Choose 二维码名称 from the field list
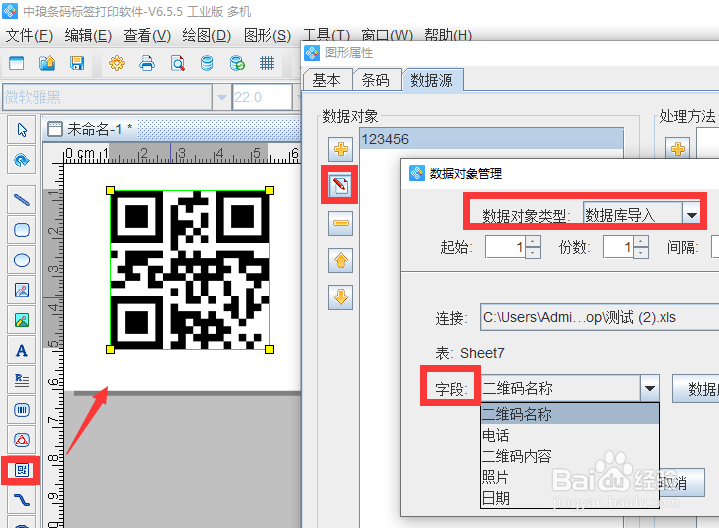Image resolution: width=719 pixels, height=528 pixels. tap(570, 414)
